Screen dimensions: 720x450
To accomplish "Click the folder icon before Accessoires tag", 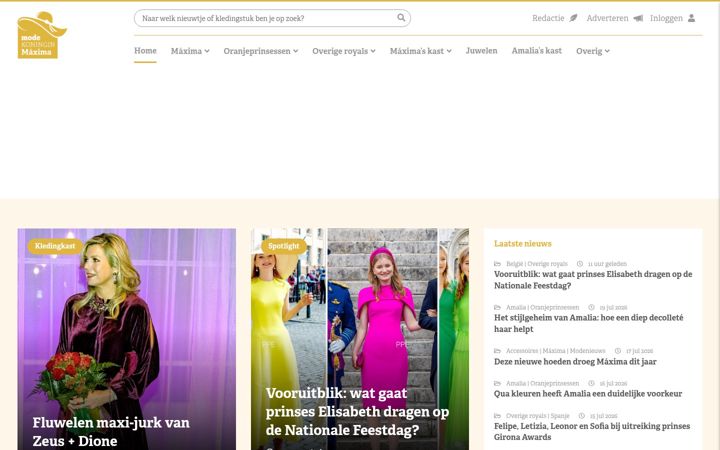I will pyautogui.click(x=497, y=351).
